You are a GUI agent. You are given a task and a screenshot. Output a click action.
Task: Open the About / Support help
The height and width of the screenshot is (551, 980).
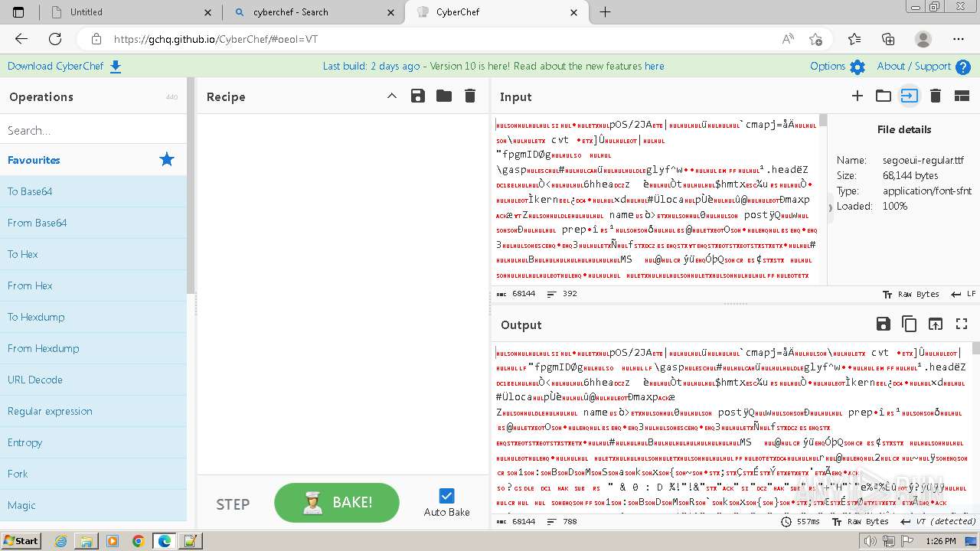[923, 67]
